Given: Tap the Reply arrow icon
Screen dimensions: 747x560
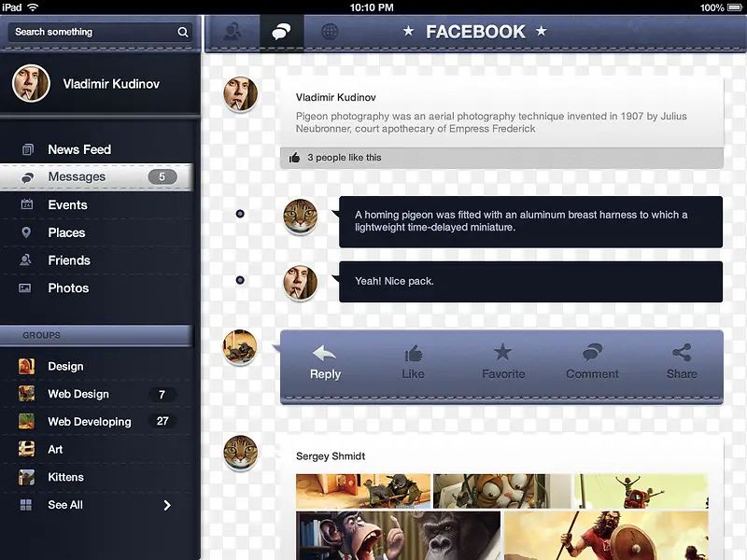Looking at the screenshot, I should tap(324, 354).
